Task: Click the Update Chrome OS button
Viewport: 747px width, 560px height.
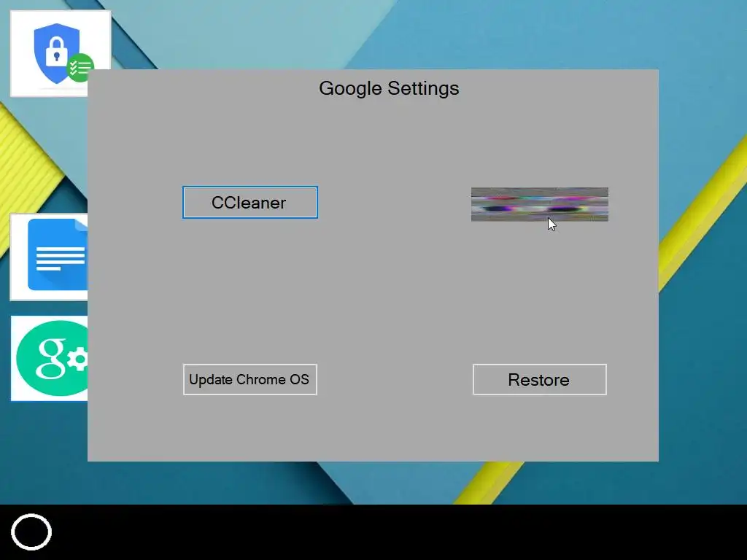Action: [250, 379]
